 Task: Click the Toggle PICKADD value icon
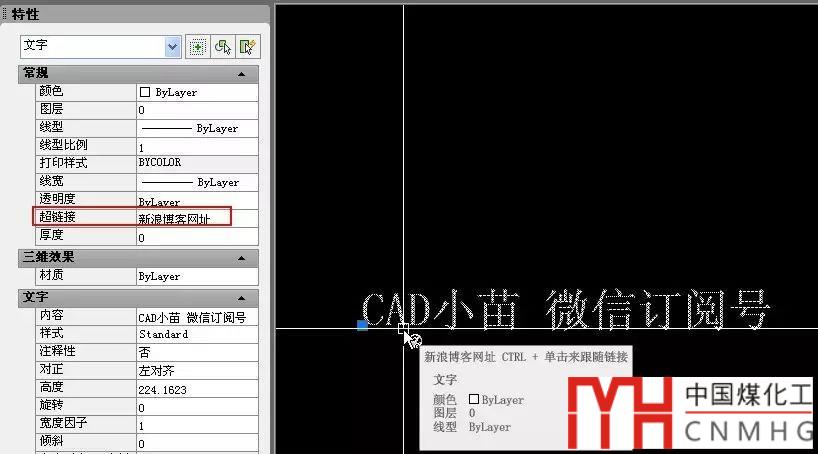(x=197, y=47)
